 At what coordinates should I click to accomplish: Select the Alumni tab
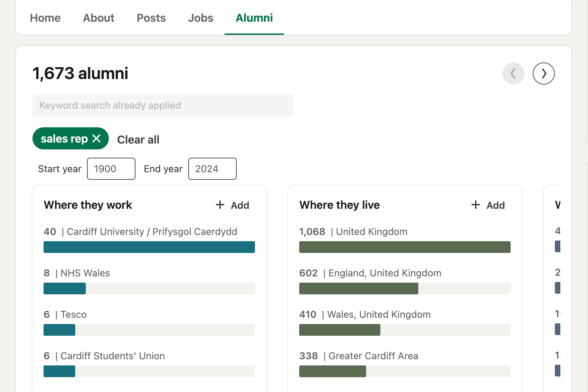(254, 18)
